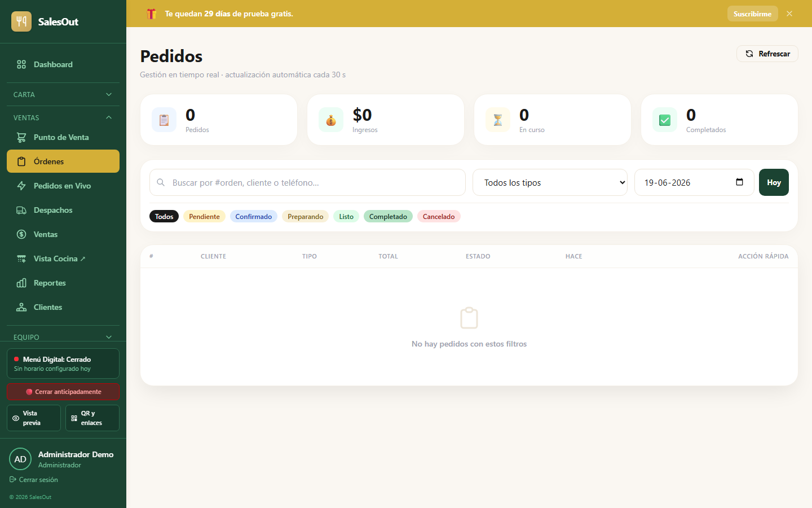Viewport: 812px width, 508px height.
Task: Select Todos status filter
Action: pyautogui.click(x=164, y=216)
